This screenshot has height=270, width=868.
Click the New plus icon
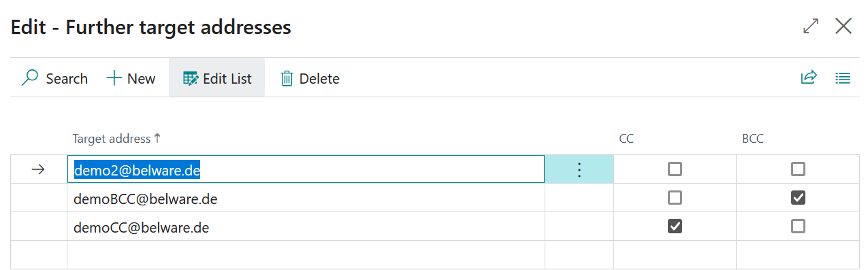(x=114, y=78)
